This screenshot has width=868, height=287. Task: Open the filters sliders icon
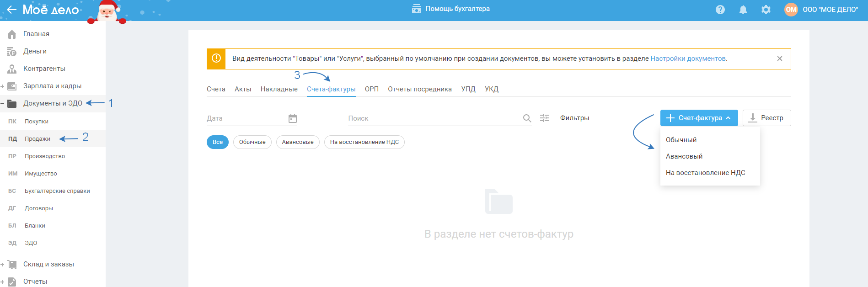[545, 118]
